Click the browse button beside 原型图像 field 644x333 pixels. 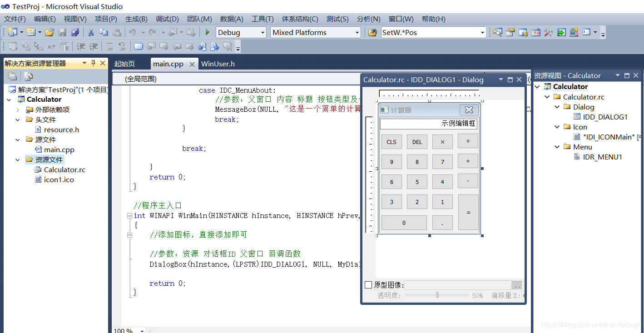click(x=517, y=285)
